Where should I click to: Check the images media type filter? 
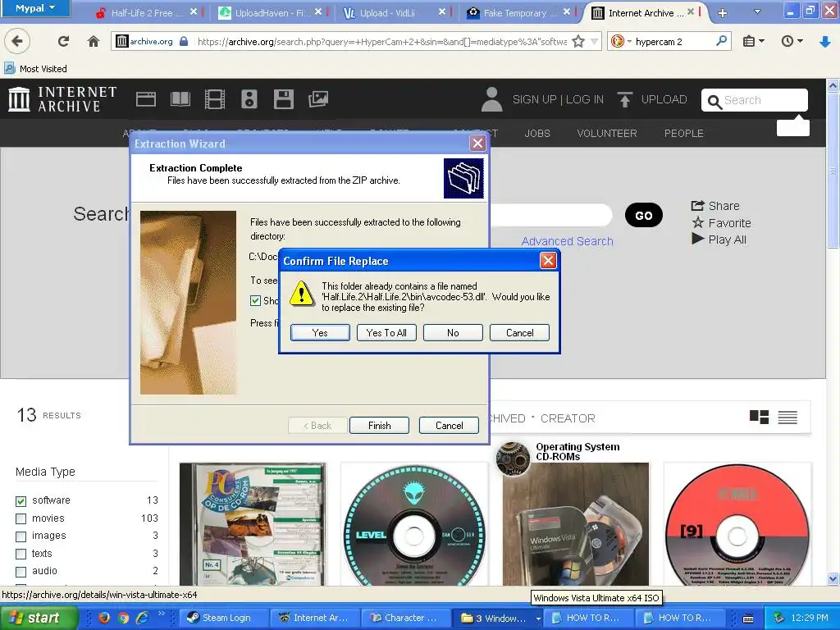[21, 536]
